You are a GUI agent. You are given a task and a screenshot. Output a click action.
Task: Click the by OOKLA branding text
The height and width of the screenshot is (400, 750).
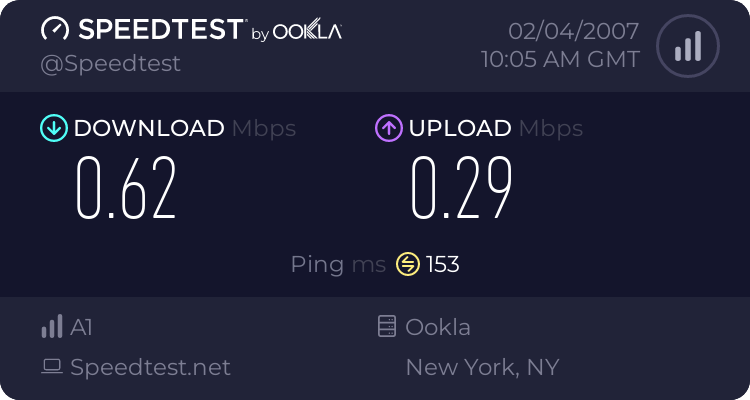point(296,33)
